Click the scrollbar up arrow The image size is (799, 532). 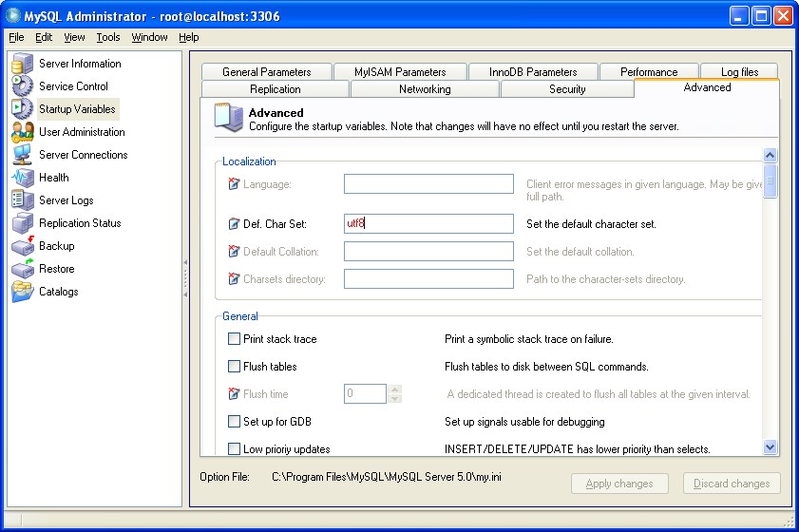(x=770, y=155)
